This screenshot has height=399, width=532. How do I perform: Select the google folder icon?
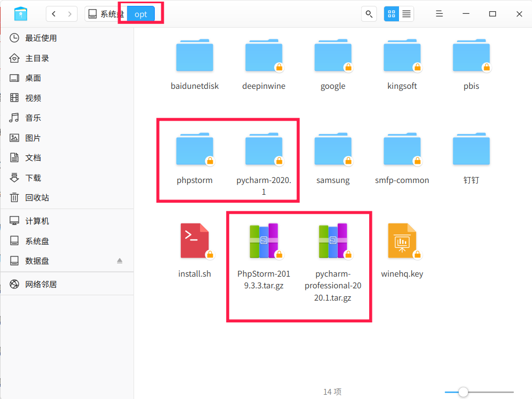pos(333,55)
